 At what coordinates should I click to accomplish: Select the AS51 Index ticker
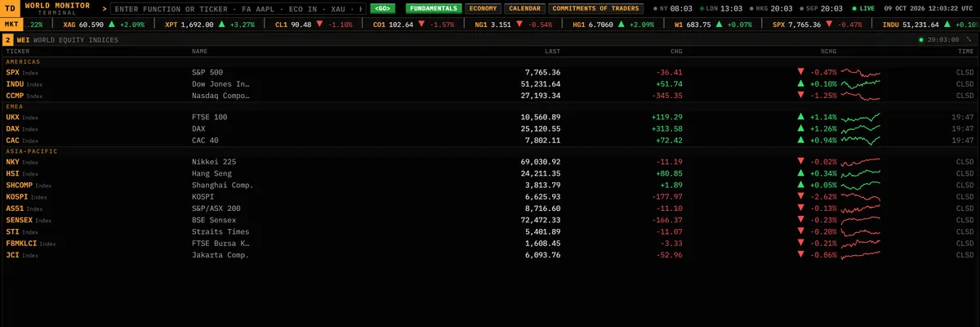click(24, 208)
